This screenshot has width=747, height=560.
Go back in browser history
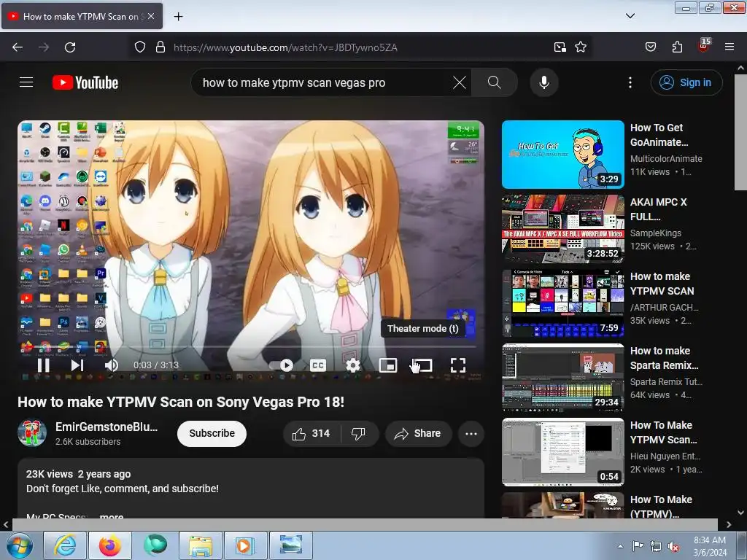[x=18, y=47]
